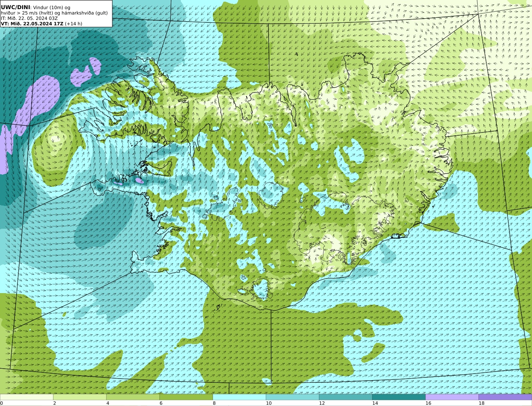Click the 14–16 m/s dark teal legend swatch

(x=399, y=397)
